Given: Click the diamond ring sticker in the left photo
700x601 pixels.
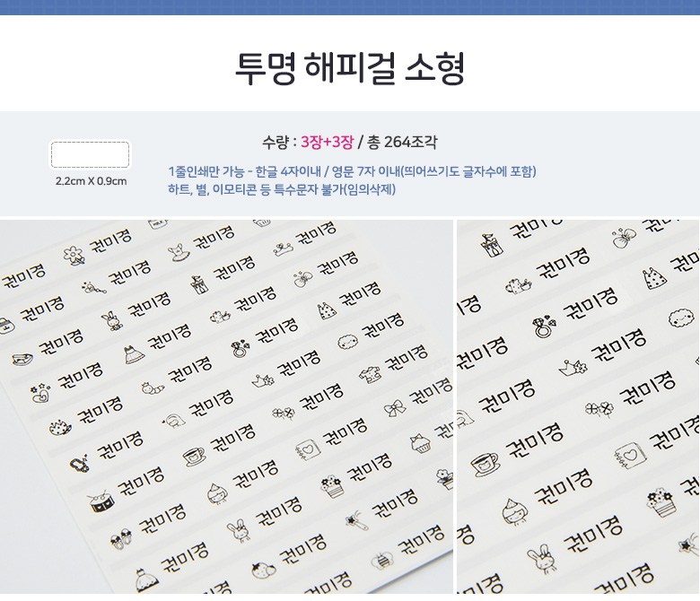Looking at the screenshot, I should click(x=241, y=349).
